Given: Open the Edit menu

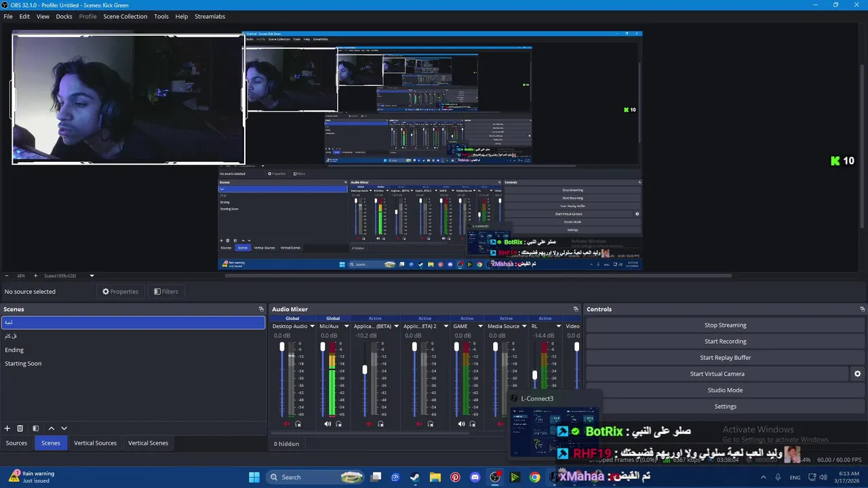Looking at the screenshot, I should tap(24, 16).
